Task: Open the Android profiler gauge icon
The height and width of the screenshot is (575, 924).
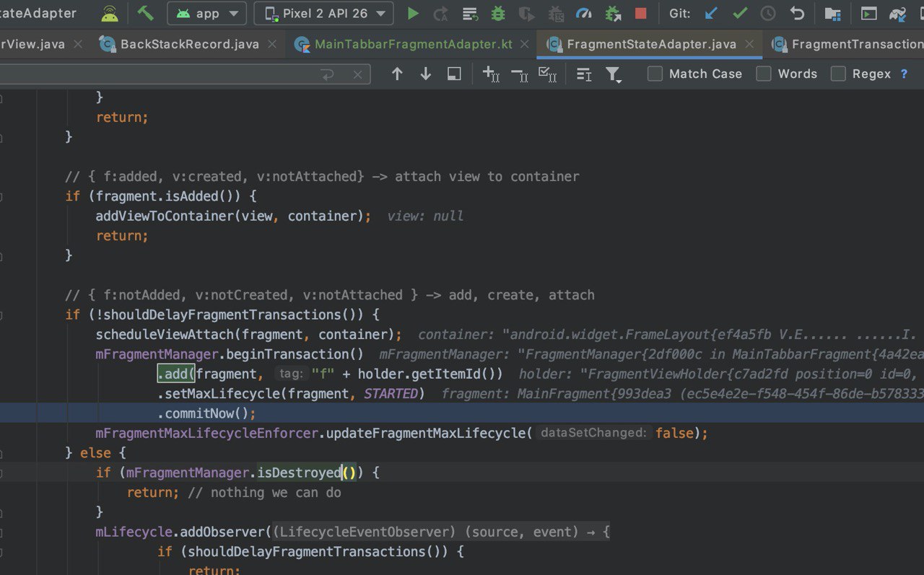Action: tap(583, 14)
